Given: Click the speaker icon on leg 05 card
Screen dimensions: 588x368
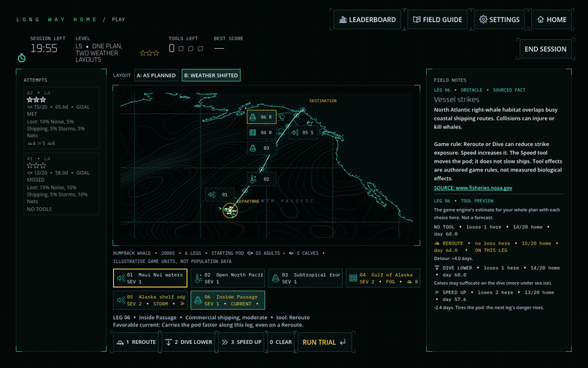Looking at the screenshot, I should [x=121, y=300].
